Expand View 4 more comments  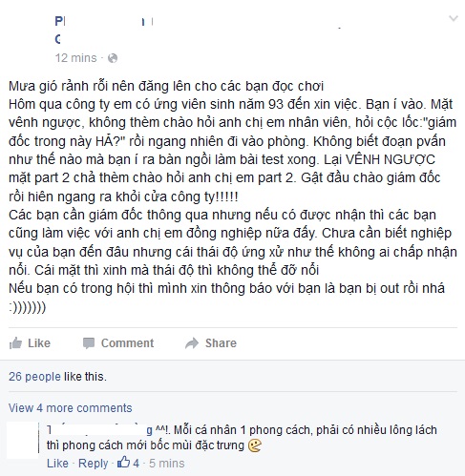[x=70, y=408]
